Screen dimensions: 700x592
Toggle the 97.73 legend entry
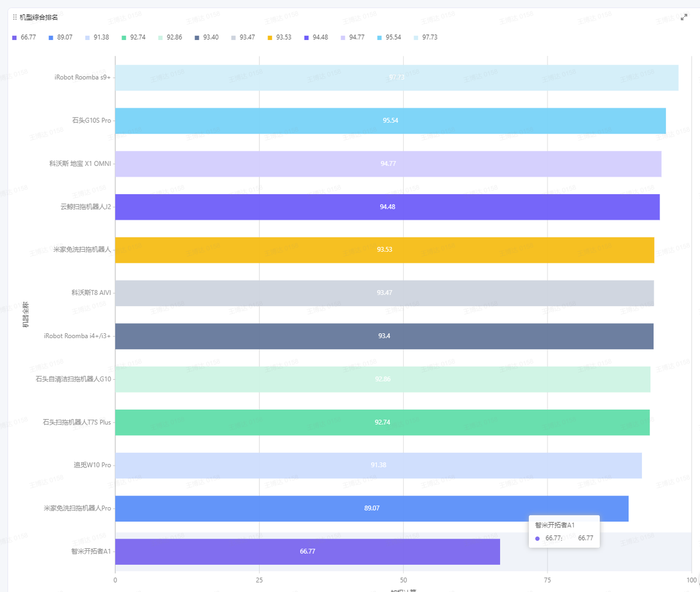point(425,37)
